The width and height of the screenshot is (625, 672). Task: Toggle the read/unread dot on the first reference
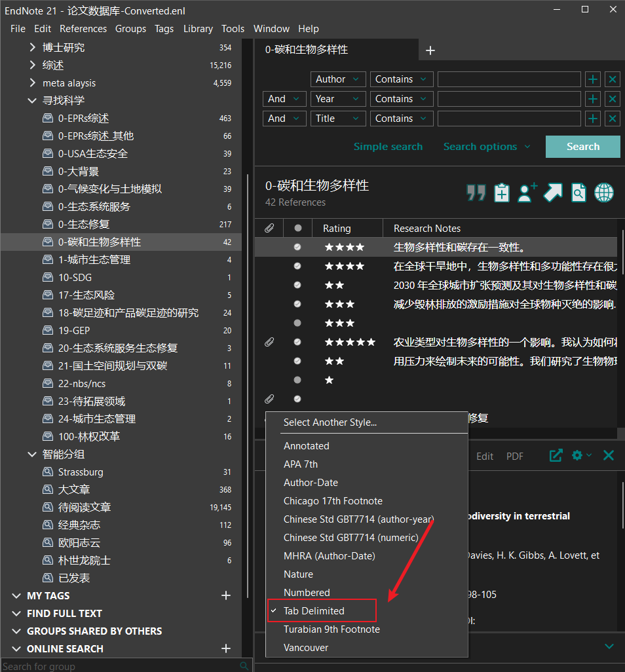tap(297, 247)
